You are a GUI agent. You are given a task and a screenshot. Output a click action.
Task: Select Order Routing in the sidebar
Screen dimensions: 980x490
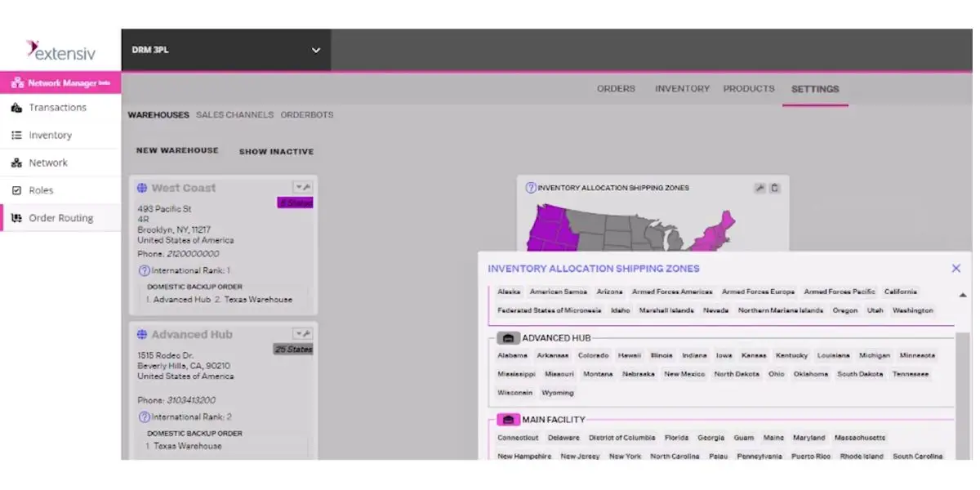coord(61,218)
